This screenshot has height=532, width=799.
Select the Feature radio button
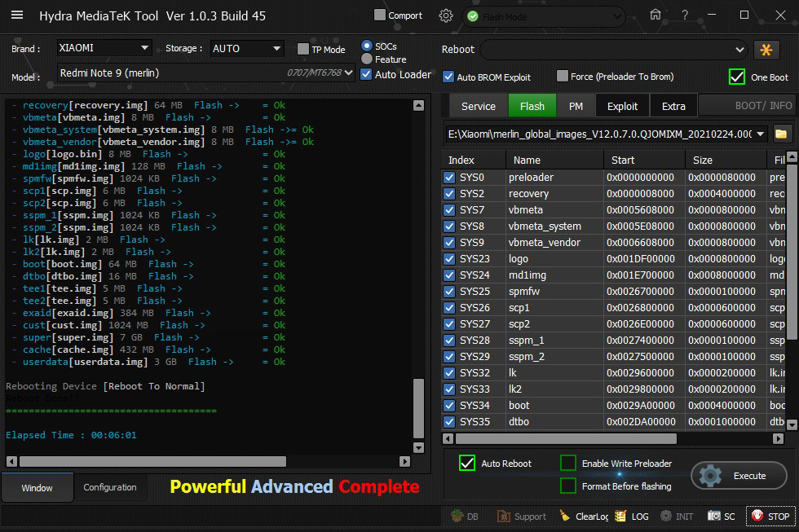click(366, 59)
